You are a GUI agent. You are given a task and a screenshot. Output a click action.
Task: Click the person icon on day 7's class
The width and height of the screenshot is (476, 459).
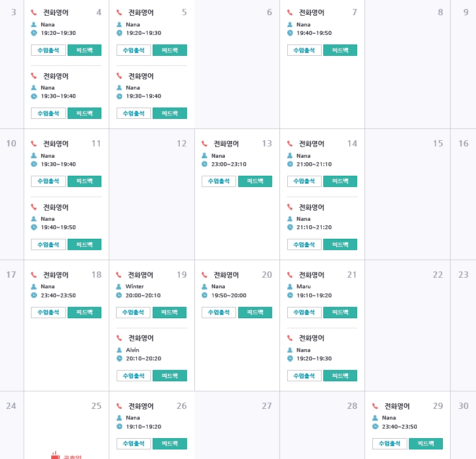coord(290,25)
